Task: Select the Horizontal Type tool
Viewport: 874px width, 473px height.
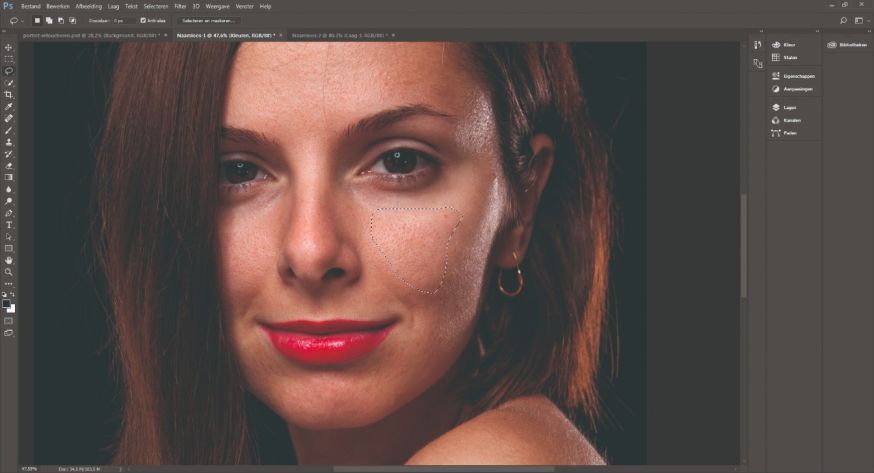Action: [9, 225]
